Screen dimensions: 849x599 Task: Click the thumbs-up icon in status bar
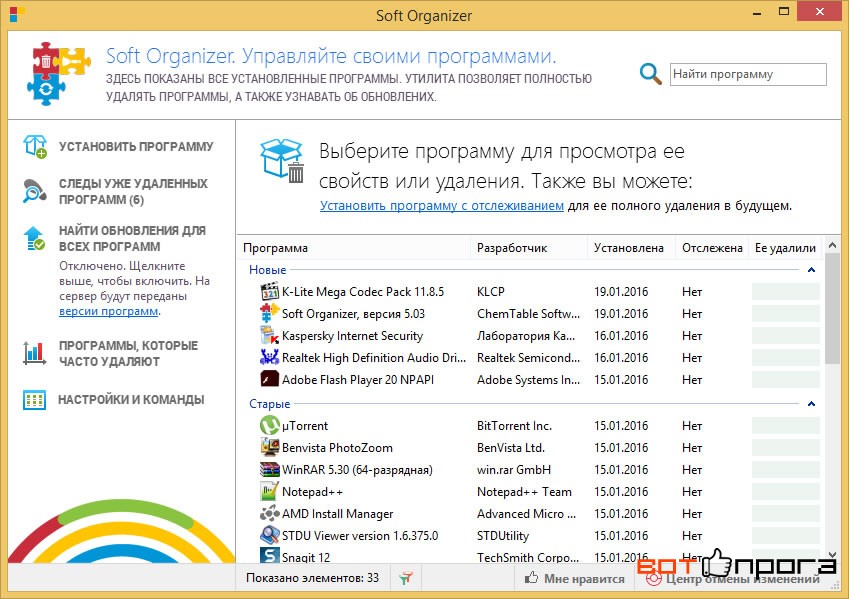532,578
